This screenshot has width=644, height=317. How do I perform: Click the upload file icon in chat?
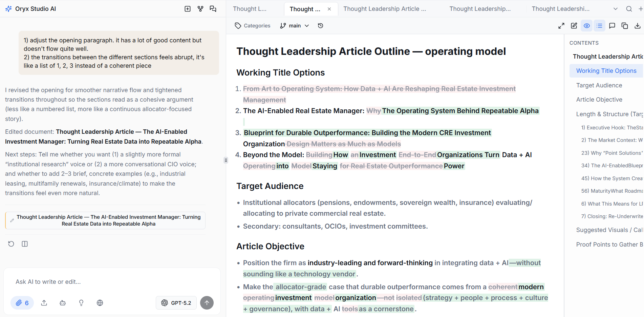coord(44,303)
